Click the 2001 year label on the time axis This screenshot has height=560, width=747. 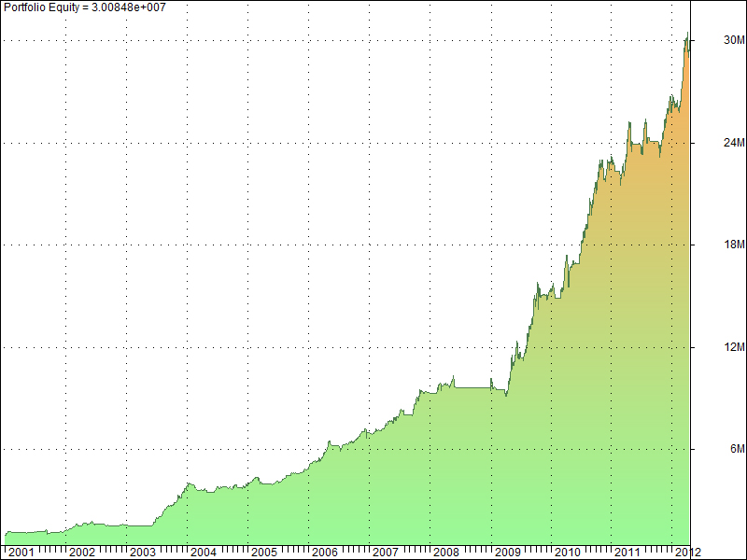pos(21,552)
